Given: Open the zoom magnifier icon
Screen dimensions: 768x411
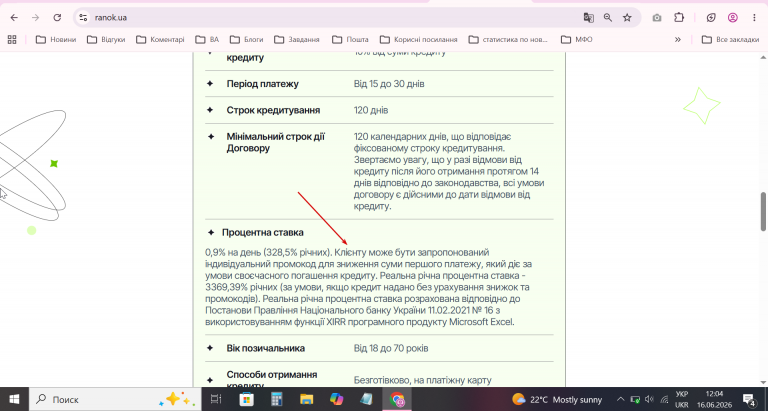Looking at the screenshot, I should tap(608, 18).
